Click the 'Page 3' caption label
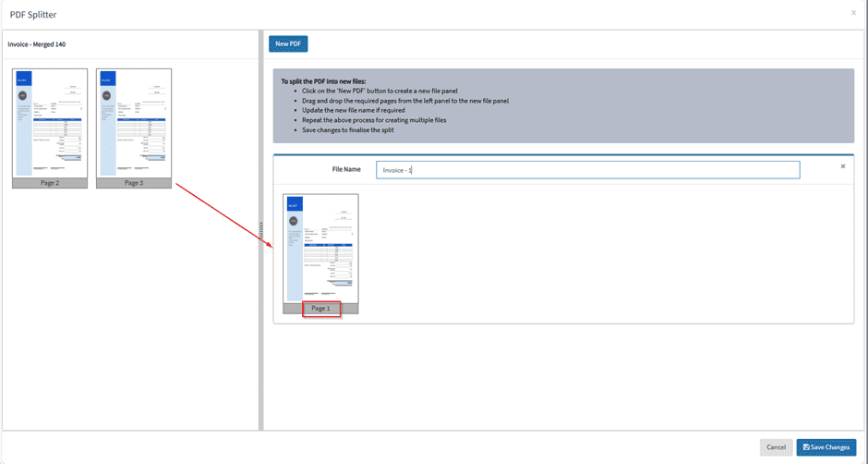868x464 pixels. pos(134,183)
